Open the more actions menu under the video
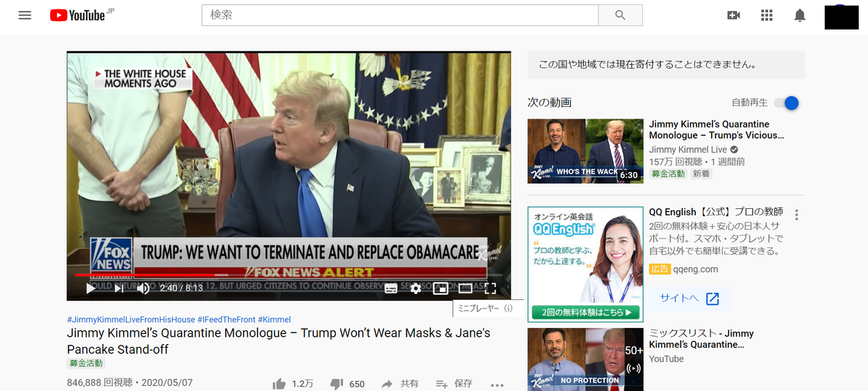This screenshot has height=391, width=868. pyautogui.click(x=497, y=384)
